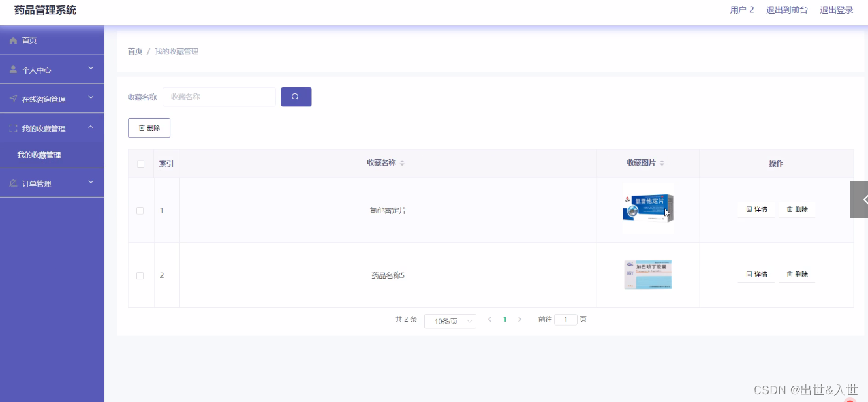Screen dimensions: 868x402
Task: Click the 共 2 条 total count text
Action: [406, 320]
